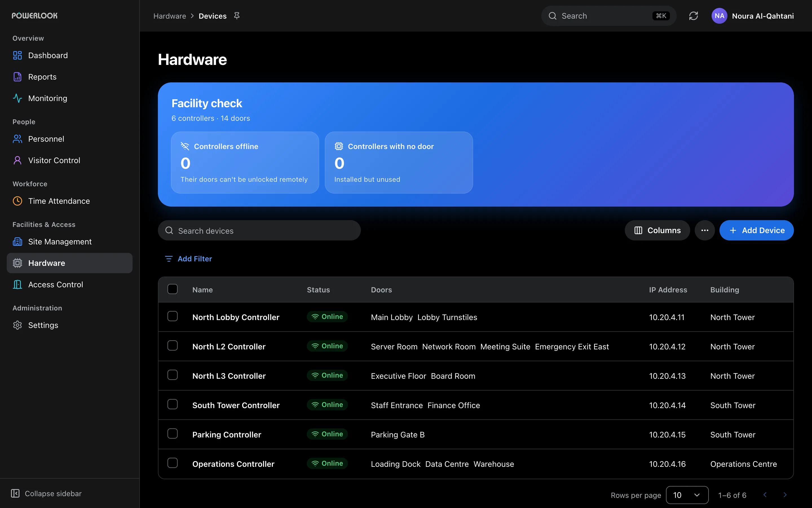Click the Reports document icon
This screenshot has height=508, width=812.
click(x=17, y=77)
